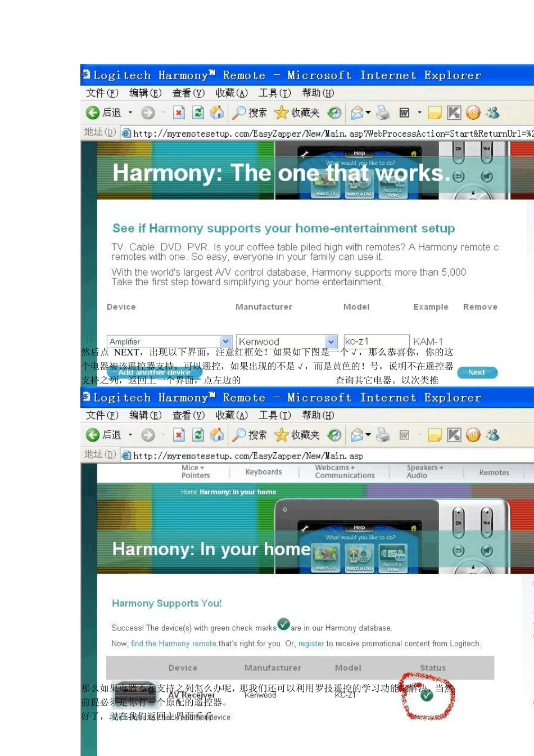
Task: Open Speakers + Audio navigation tab
Action: pos(425,471)
